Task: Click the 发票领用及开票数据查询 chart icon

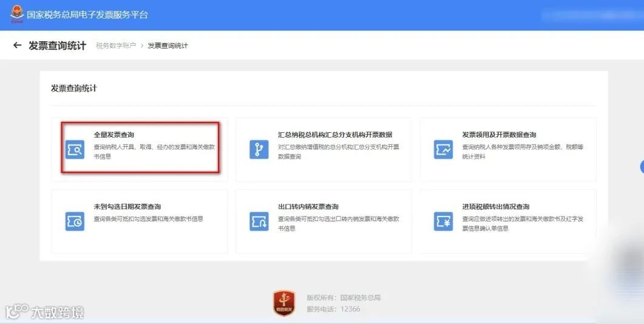Action: point(443,149)
